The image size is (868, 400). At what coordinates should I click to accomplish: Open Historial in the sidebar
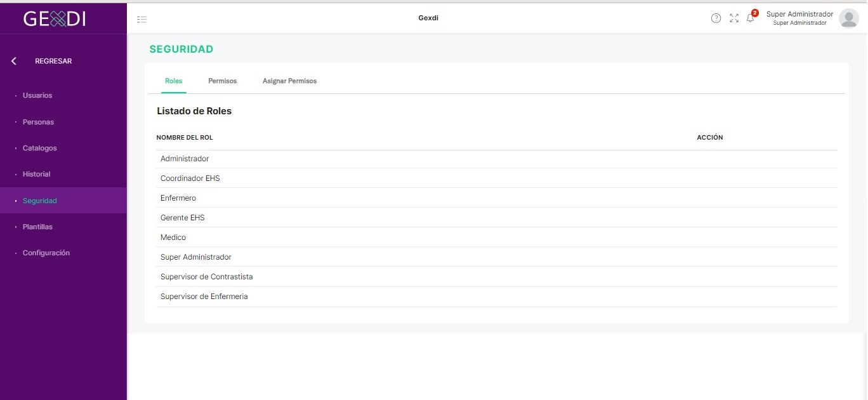click(36, 174)
